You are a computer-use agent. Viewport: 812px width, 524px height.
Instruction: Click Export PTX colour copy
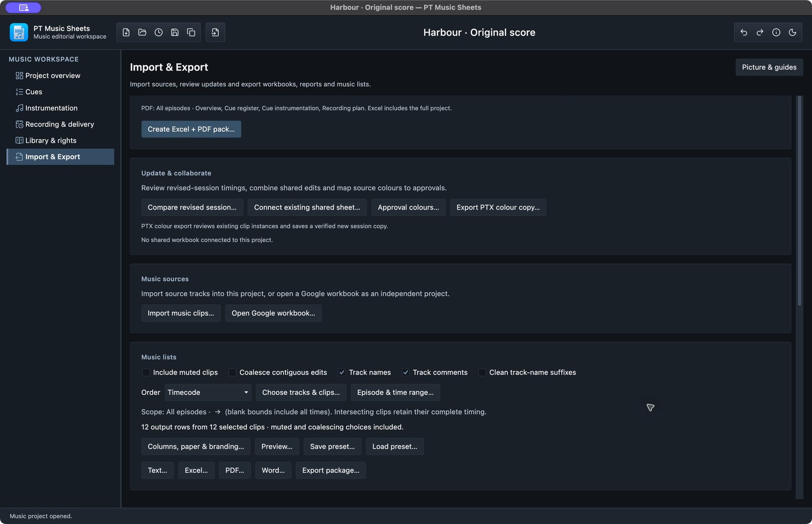point(498,207)
